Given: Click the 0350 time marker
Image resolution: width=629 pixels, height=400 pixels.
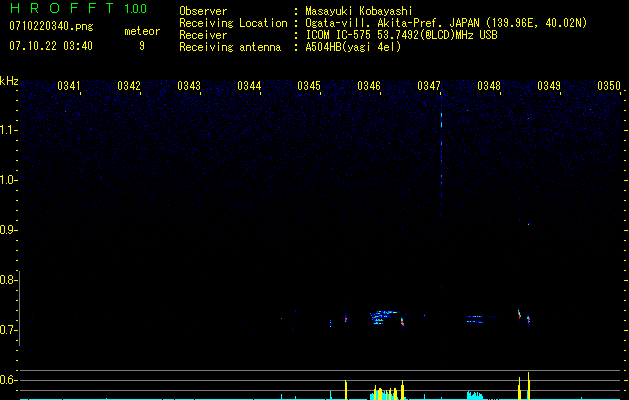Looking at the screenshot, I should tap(609, 86).
